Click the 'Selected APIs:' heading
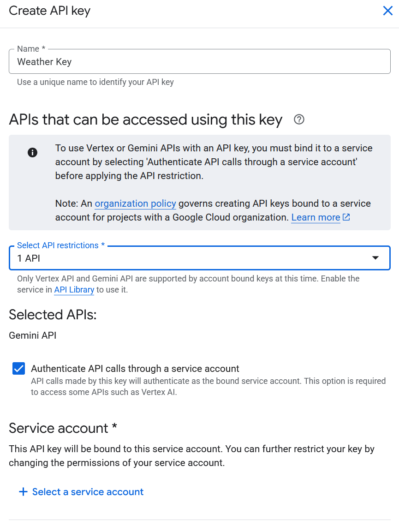The height and width of the screenshot is (532, 399). [x=53, y=315]
